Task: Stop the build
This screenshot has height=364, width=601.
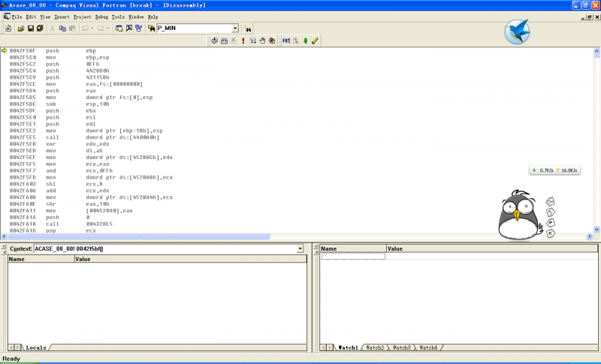Action: pyautogui.click(x=234, y=41)
